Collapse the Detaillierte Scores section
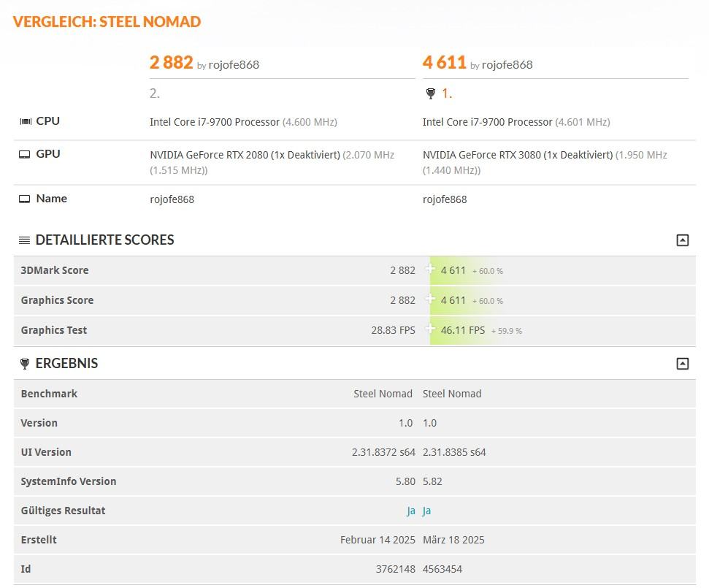 [x=683, y=240]
